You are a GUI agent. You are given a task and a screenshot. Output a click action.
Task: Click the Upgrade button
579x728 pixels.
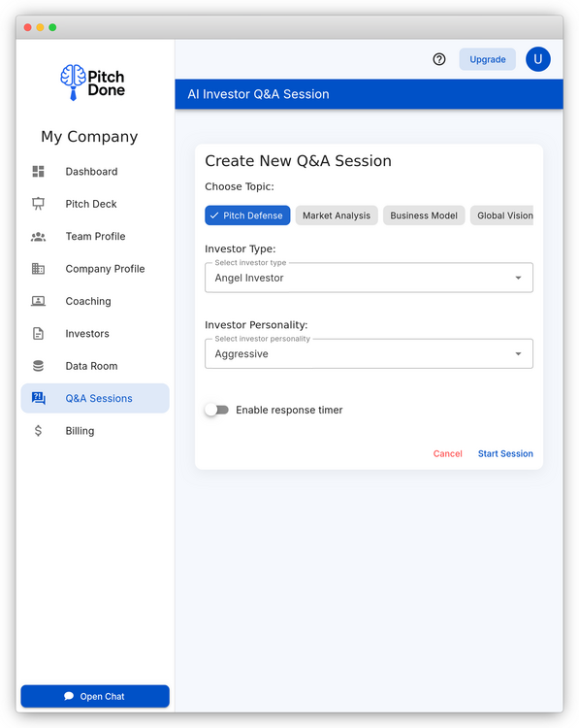point(487,59)
